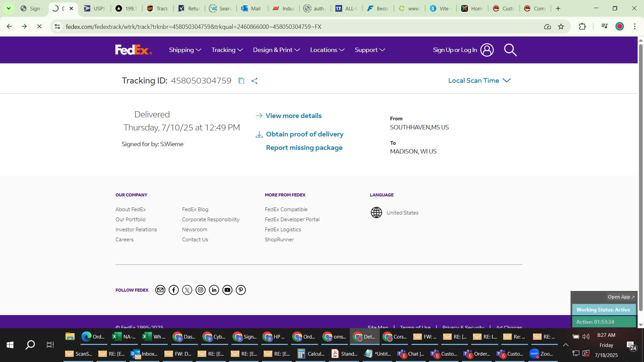View site information icon in address bar
The height and width of the screenshot is (362, 644).
(57, 26)
